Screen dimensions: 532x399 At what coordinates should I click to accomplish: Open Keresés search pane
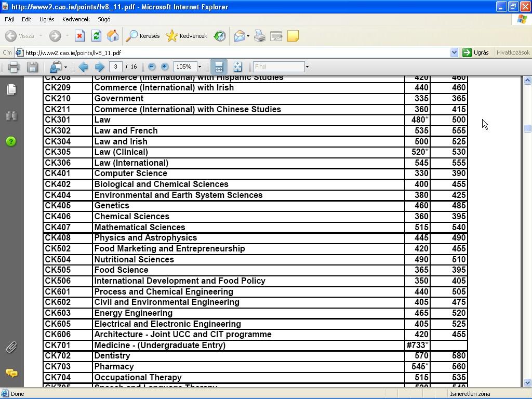click(x=142, y=36)
